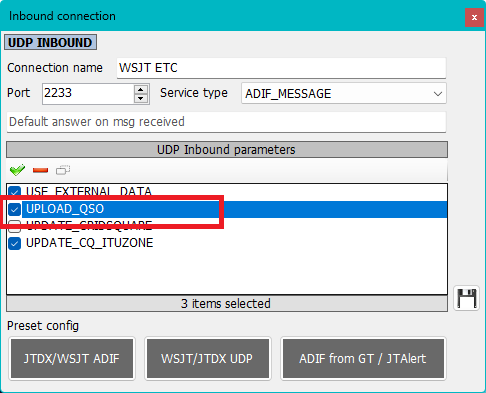The height and width of the screenshot is (393, 486).
Task: Click the red uncheck-all minus icon
Action: click(40, 170)
